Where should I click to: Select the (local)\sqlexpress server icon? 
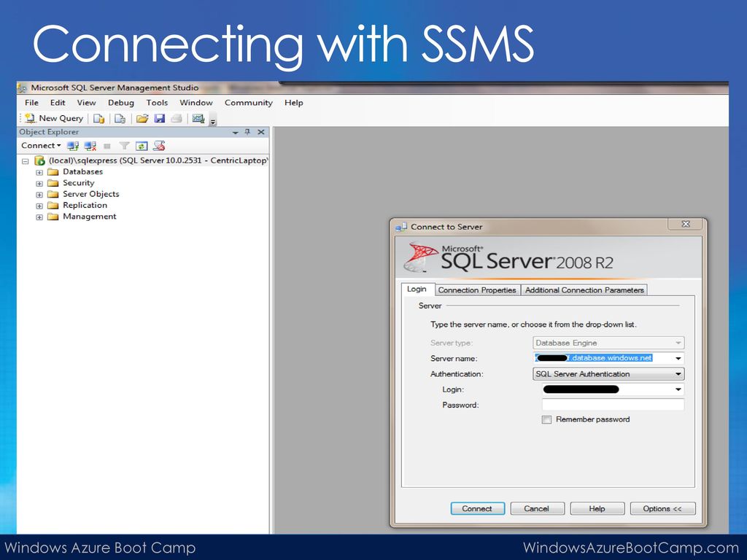(39, 161)
